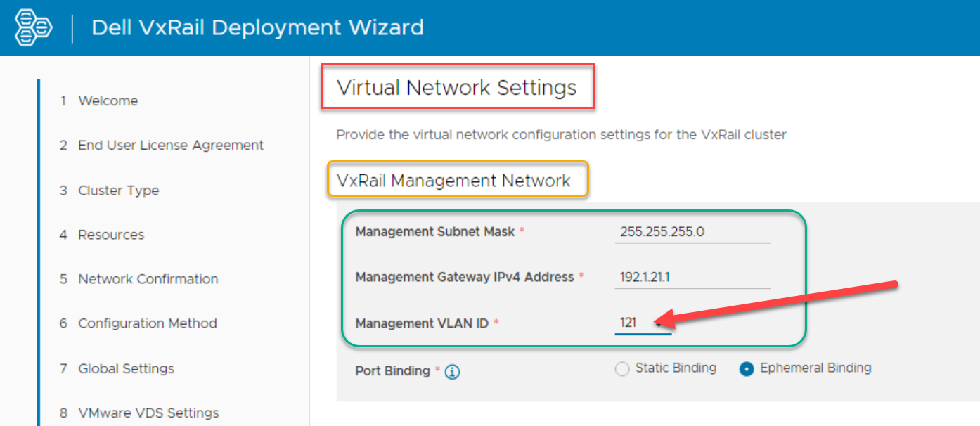Image resolution: width=980 pixels, height=426 pixels.
Task: Click the Dell VxRail hexagon logo icon
Action: (x=33, y=28)
